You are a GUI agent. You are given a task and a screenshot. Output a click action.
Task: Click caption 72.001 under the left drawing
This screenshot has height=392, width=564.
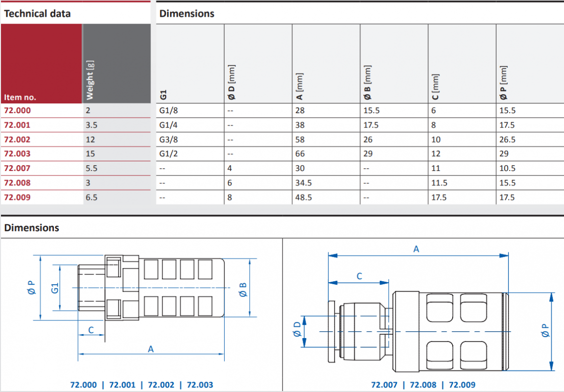pos(122,385)
